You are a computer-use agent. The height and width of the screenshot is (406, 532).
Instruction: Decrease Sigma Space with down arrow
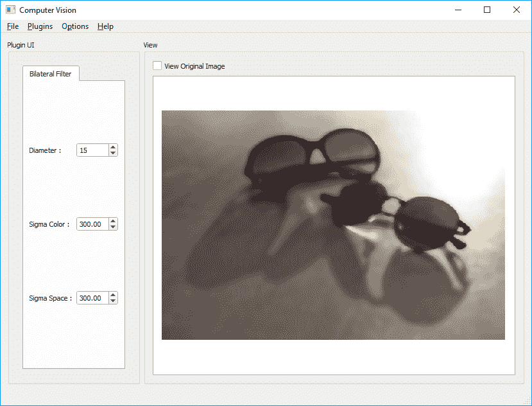click(113, 301)
